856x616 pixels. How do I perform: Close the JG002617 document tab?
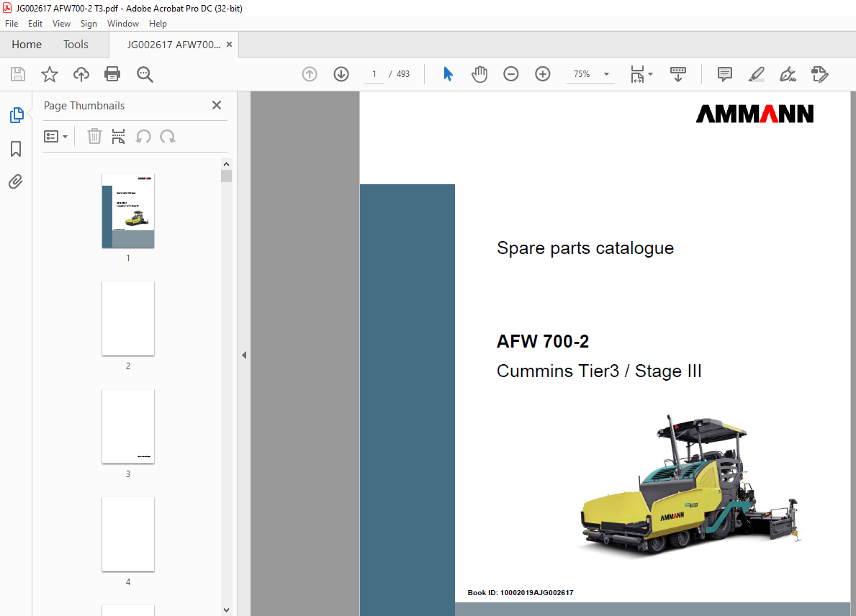tap(229, 44)
